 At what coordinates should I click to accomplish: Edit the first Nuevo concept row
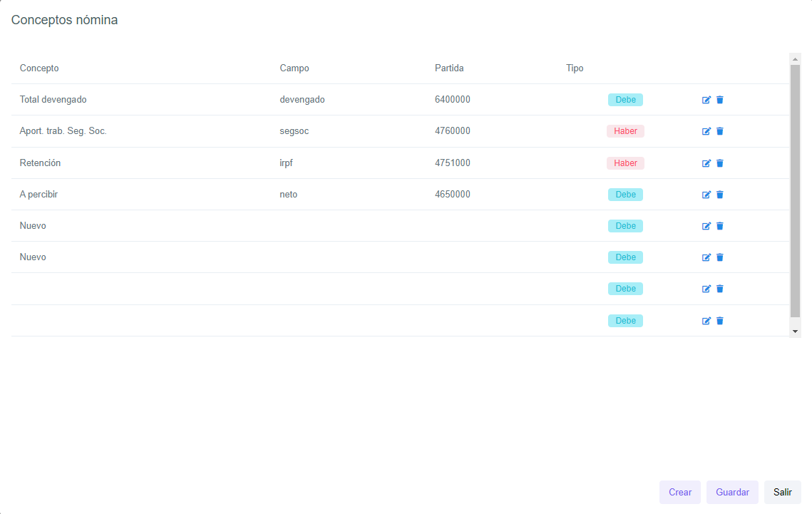pyautogui.click(x=706, y=226)
